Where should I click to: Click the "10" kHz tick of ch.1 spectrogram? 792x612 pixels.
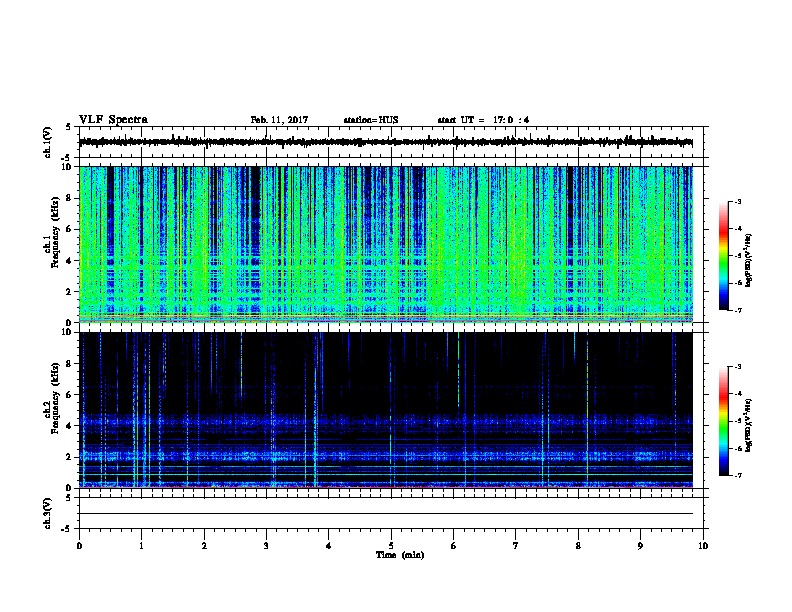(x=68, y=167)
